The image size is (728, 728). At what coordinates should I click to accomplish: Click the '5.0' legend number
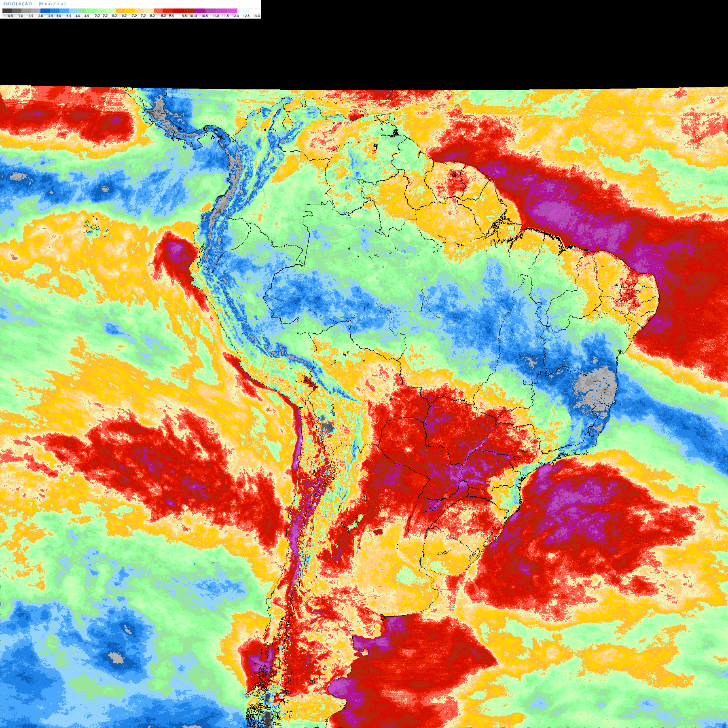97,15
